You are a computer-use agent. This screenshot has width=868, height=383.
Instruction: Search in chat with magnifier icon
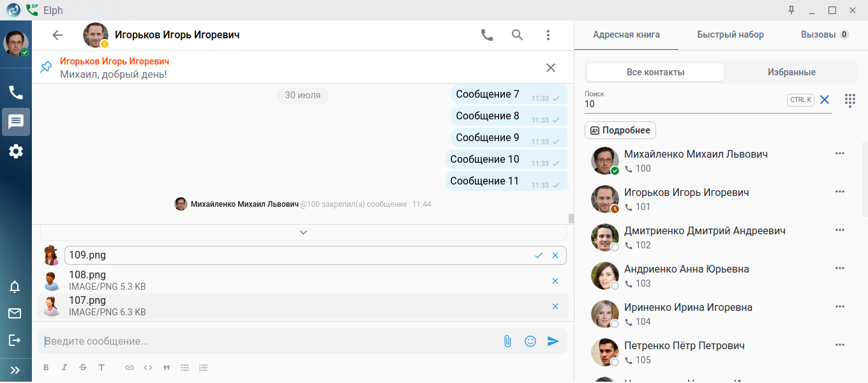[518, 35]
